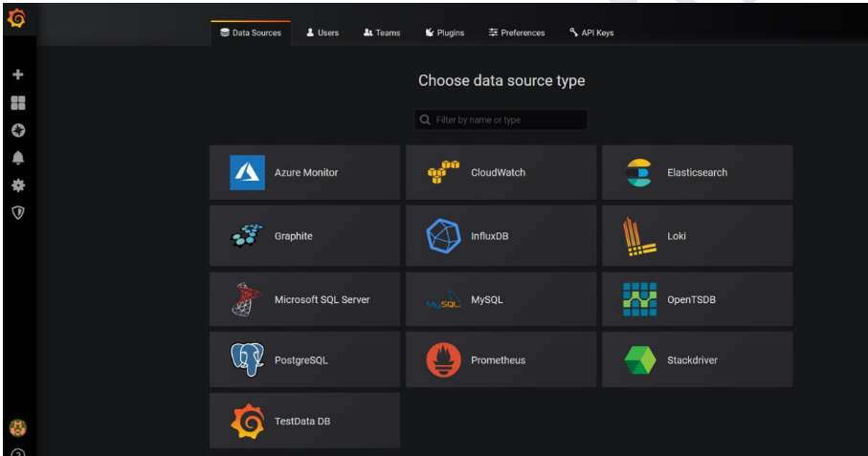The image size is (868, 456).
Task: Click the MySQL dolphin logo icon
Action: (443, 299)
